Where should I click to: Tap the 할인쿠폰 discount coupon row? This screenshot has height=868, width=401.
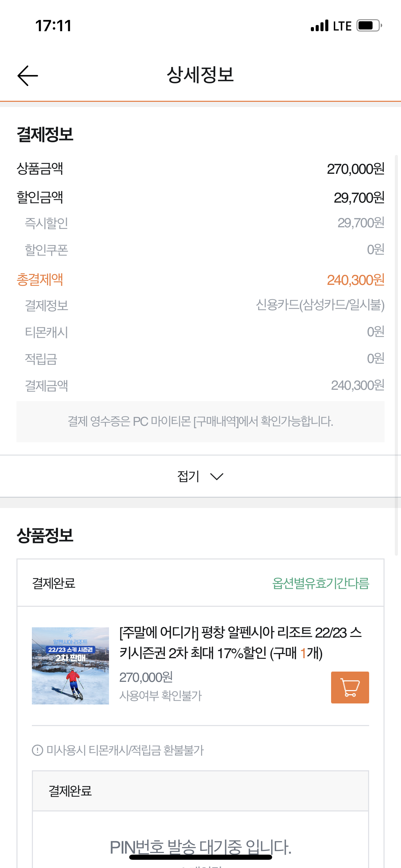200,250
